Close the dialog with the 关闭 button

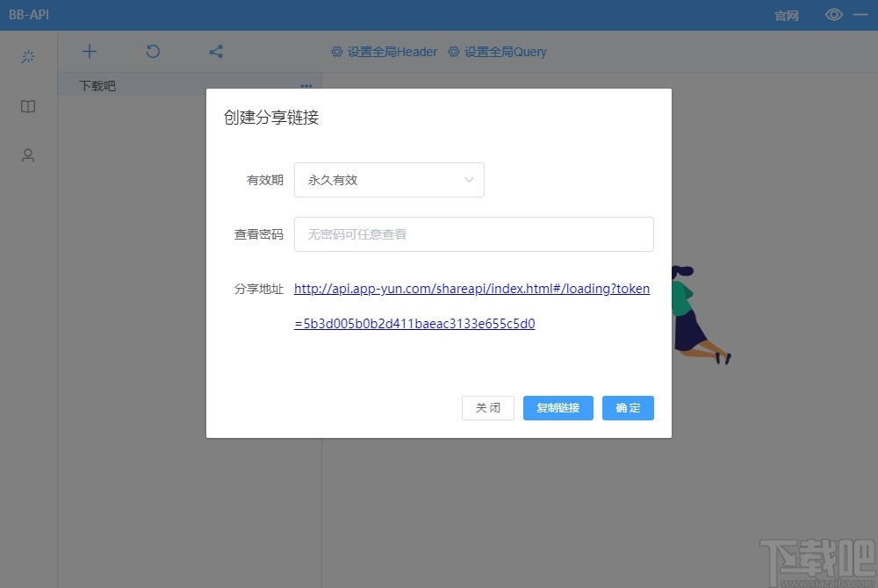coord(487,407)
